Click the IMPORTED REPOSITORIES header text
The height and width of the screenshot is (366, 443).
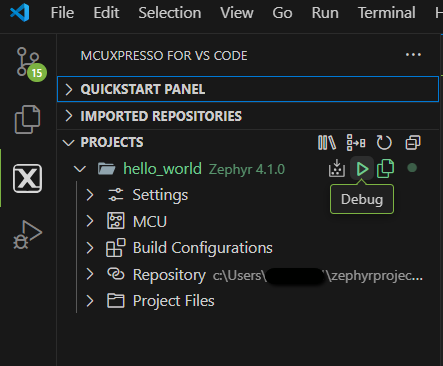pos(161,116)
